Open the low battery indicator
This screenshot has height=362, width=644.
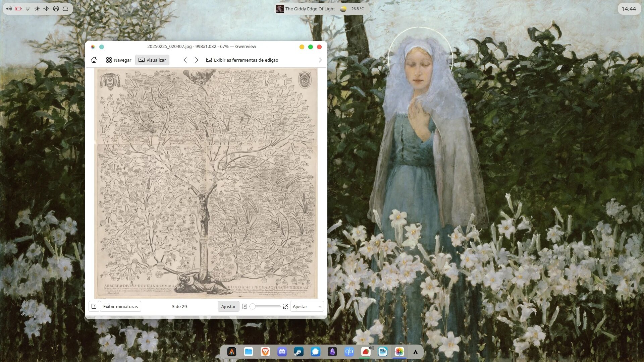pyautogui.click(x=18, y=9)
